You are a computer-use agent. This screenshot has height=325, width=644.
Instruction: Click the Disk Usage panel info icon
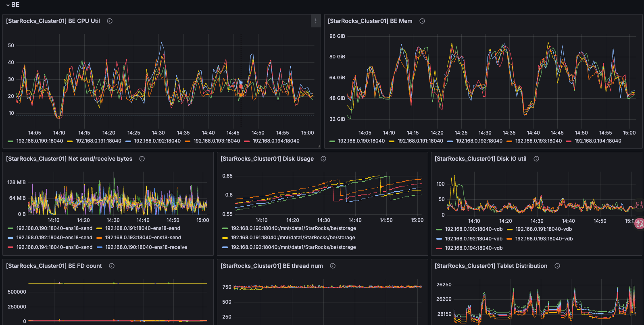click(x=323, y=159)
